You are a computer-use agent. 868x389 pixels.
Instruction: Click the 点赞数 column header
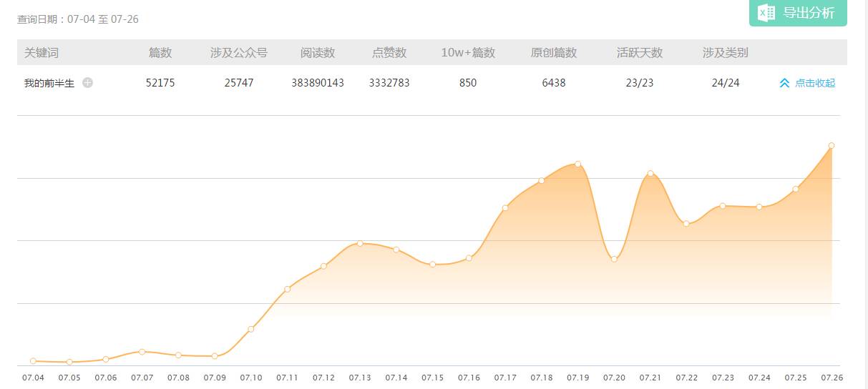[x=389, y=53]
